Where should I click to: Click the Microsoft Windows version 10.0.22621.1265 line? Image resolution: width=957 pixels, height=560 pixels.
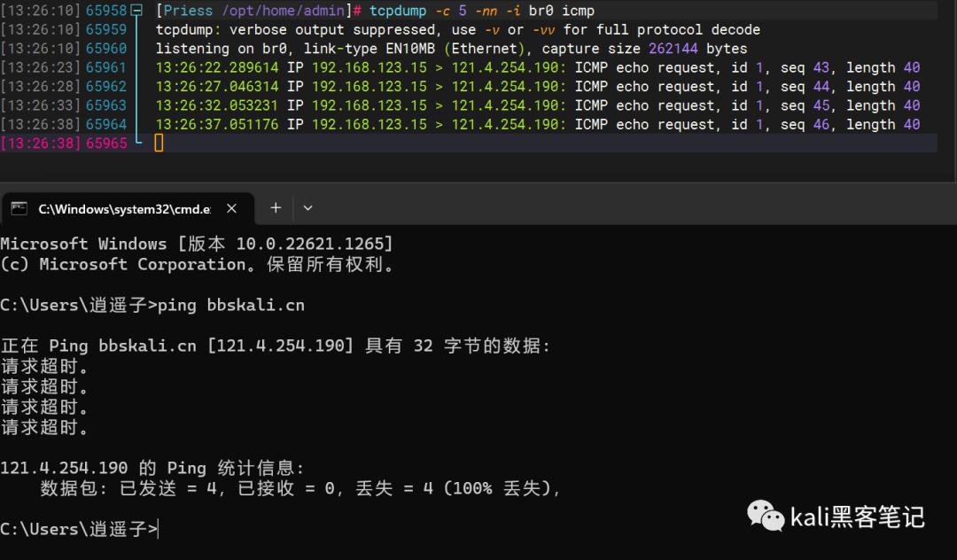click(x=197, y=244)
